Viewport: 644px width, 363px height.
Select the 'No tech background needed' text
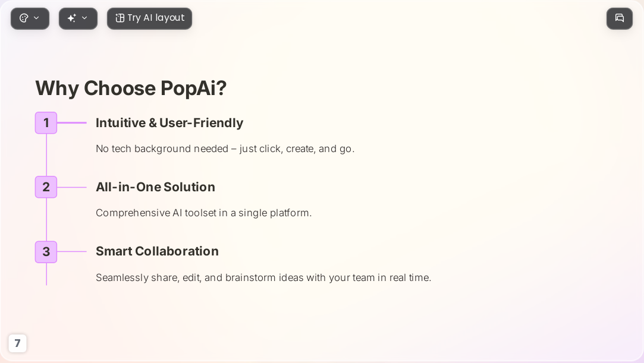225,149
